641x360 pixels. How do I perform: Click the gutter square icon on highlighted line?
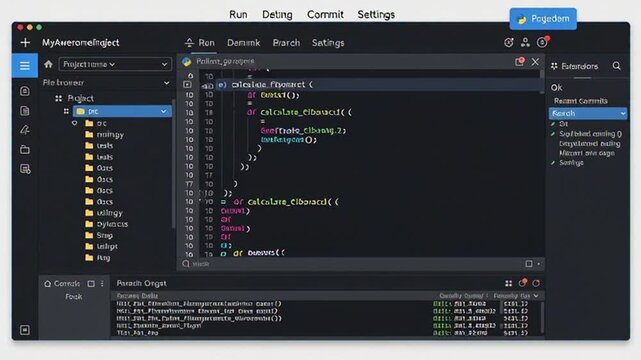coord(187,85)
